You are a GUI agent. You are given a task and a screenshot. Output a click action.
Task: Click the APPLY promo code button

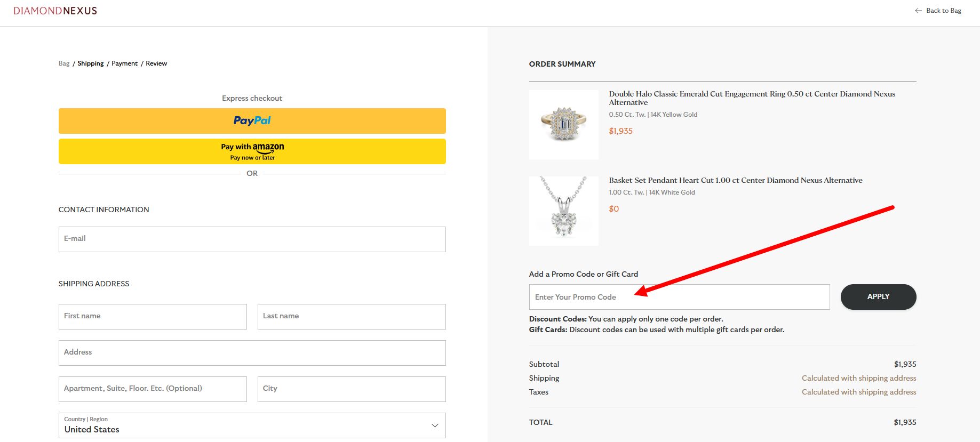[878, 296]
